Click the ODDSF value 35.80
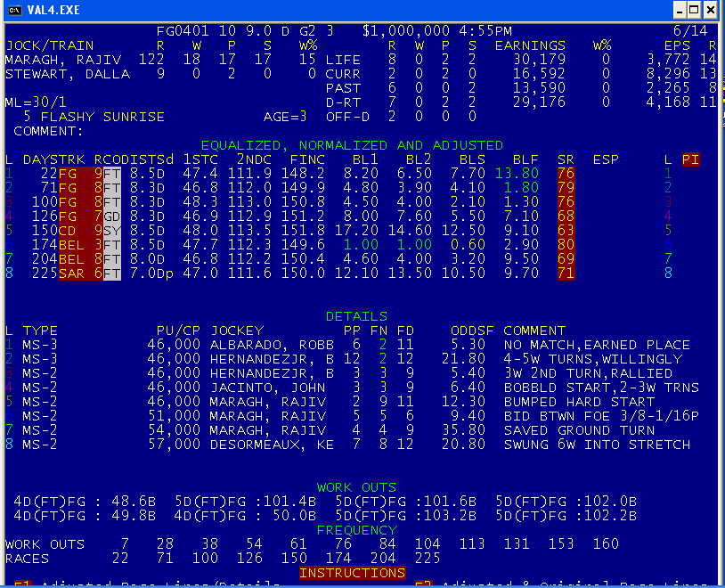 click(463, 430)
